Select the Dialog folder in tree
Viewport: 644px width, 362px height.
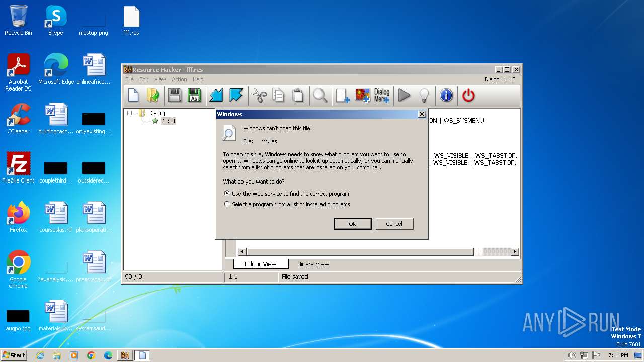coord(156,113)
